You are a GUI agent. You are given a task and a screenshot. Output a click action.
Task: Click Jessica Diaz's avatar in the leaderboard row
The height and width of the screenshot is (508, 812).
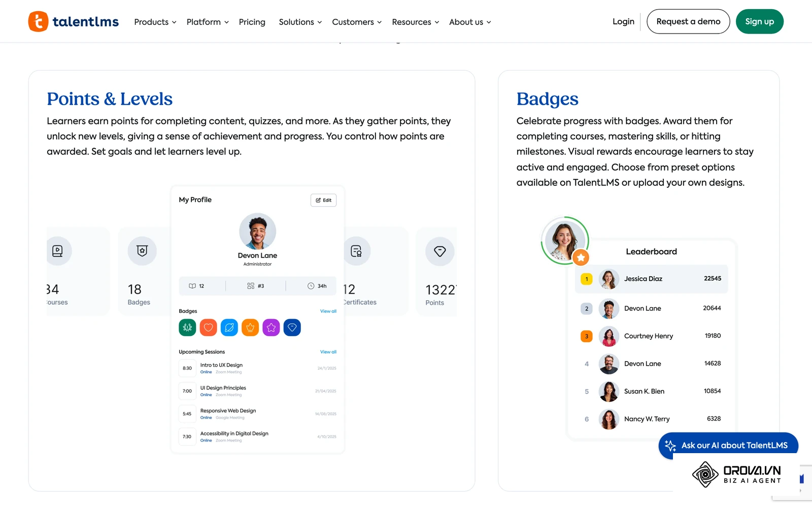tap(608, 279)
